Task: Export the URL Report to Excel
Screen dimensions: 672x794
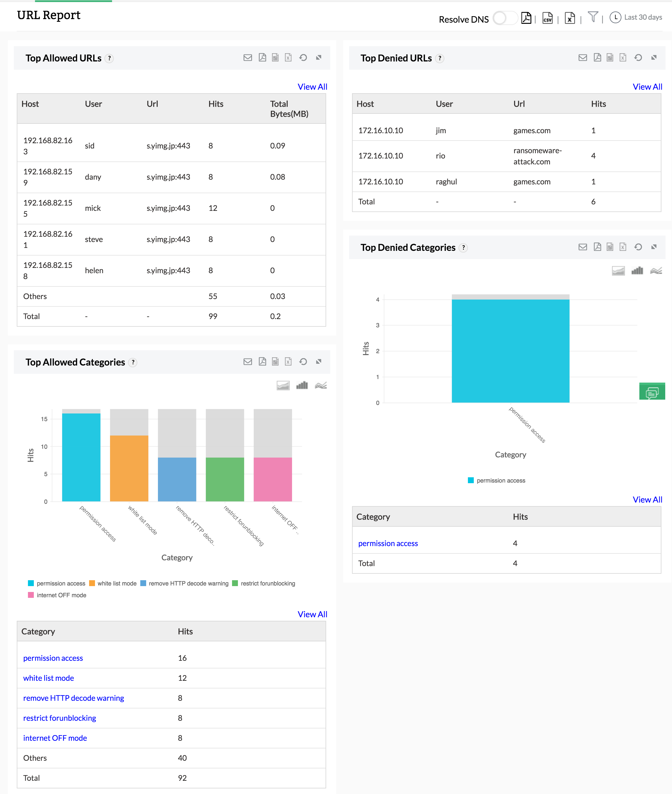Action: pos(570,18)
